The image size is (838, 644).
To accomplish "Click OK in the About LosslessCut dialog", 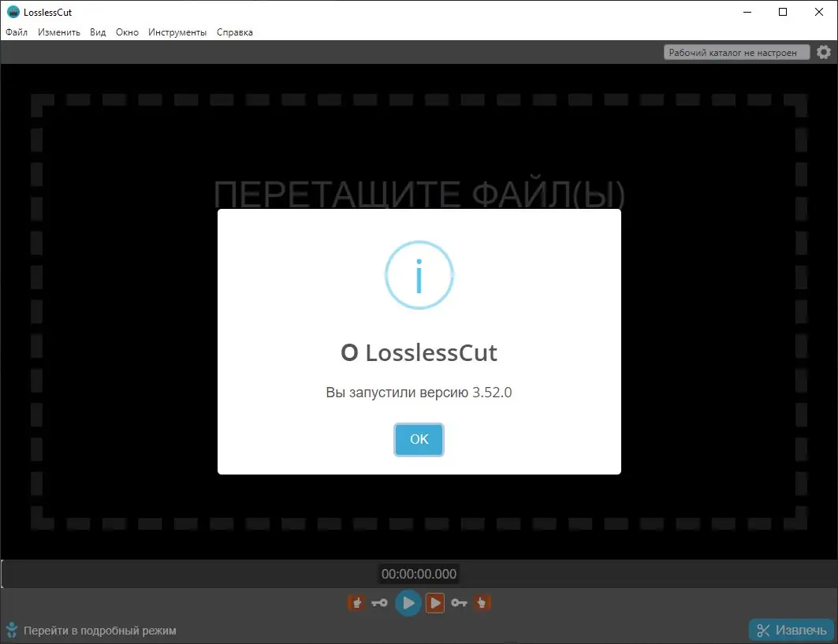I will (419, 439).
